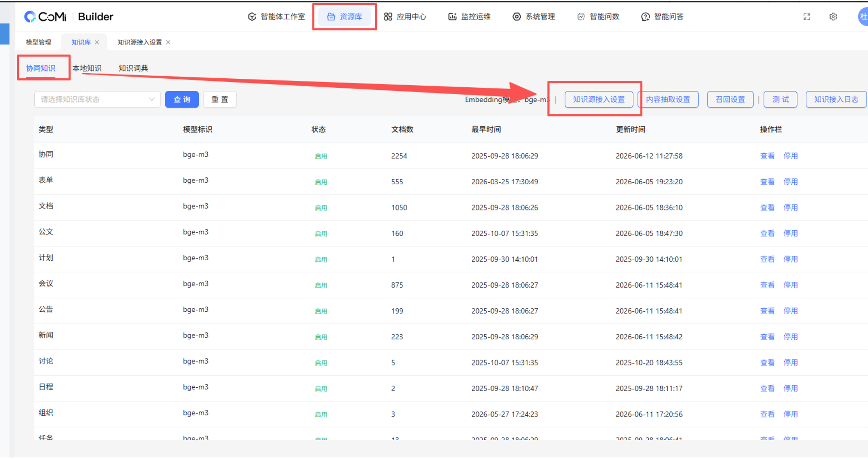The image size is (868, 459).
Task: Open the 监控运维 menu
Action: click(469, 17)
